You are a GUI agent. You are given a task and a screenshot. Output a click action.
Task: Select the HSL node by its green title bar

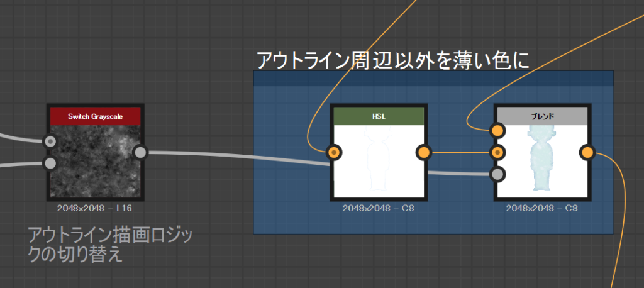click(379, 116)
